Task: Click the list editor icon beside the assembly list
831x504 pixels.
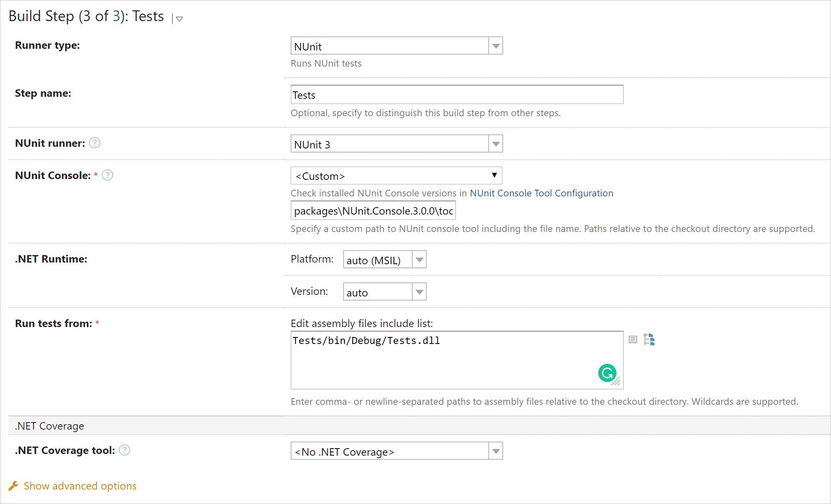Action: 633,339
